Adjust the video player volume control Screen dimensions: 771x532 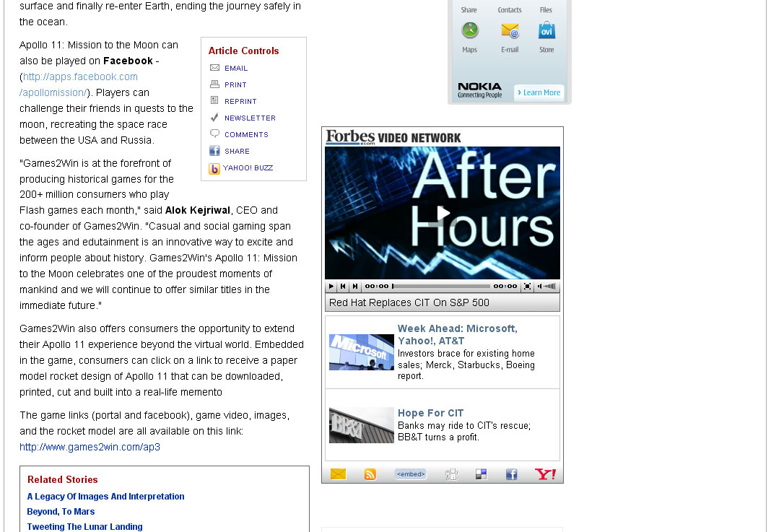tap(549, 287)
